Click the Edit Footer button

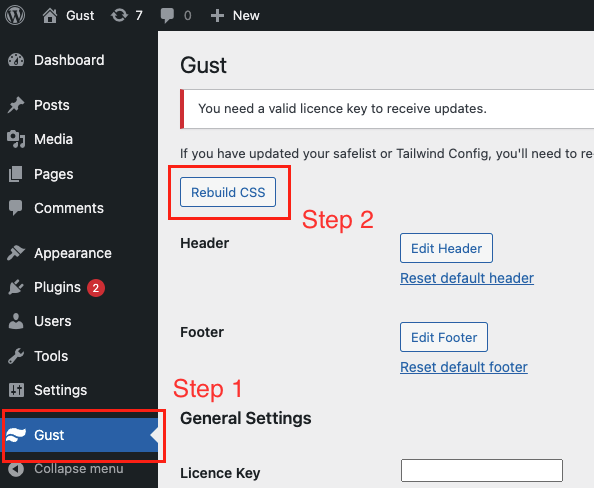[x=444, y=337]
